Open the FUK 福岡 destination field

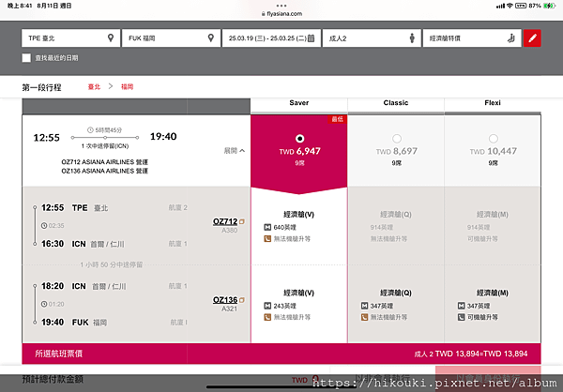[171, 38]
